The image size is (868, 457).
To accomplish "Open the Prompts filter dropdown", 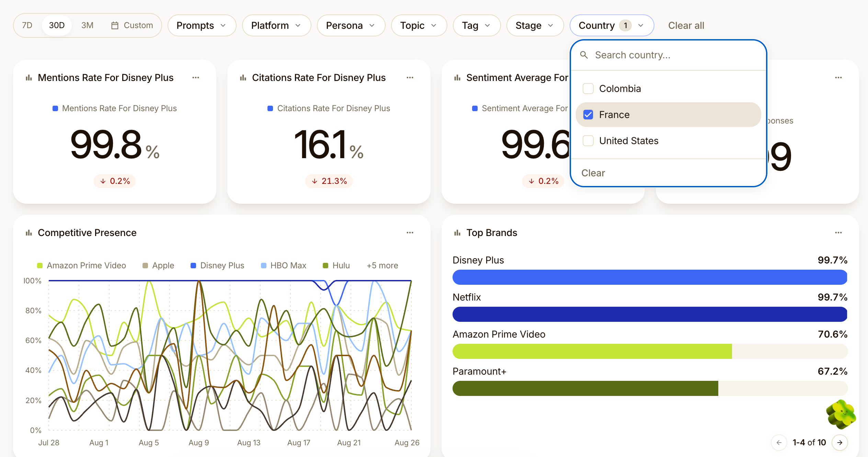I will point(202,25).
